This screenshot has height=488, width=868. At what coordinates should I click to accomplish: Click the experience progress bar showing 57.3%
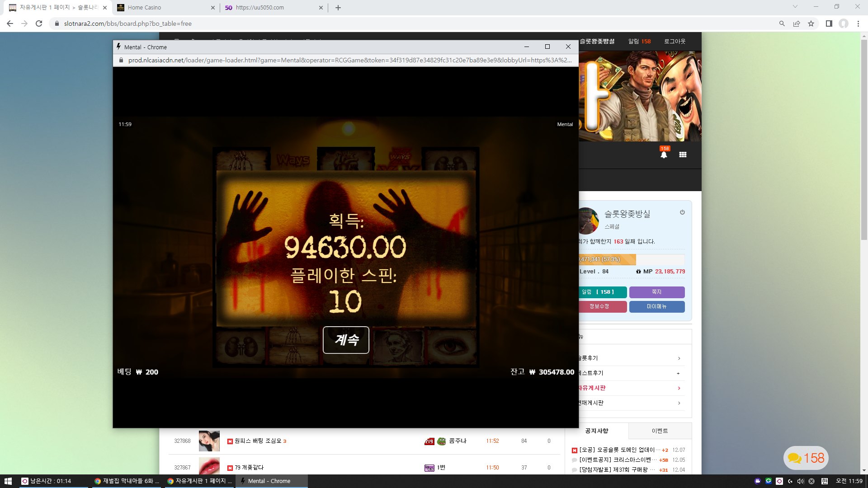[632, 259]
